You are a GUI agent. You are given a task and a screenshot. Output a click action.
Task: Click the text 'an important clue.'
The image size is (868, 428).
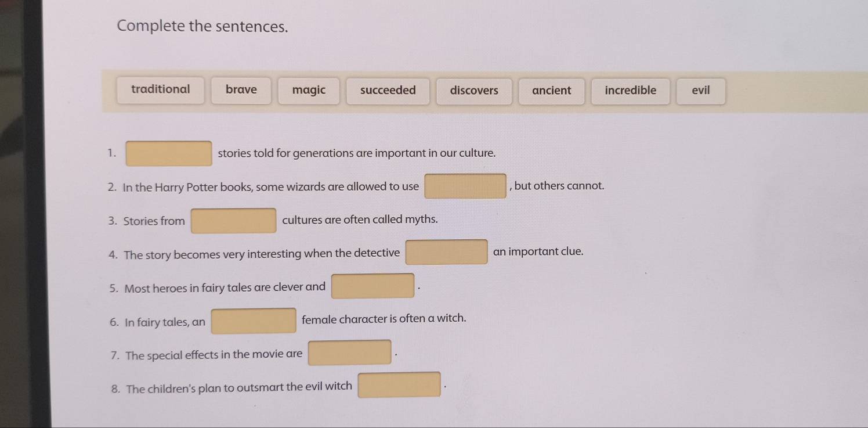(538, 252)
